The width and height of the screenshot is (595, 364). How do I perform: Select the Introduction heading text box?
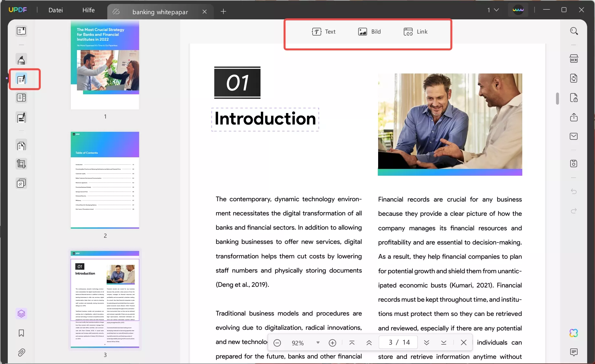[265, 119]
